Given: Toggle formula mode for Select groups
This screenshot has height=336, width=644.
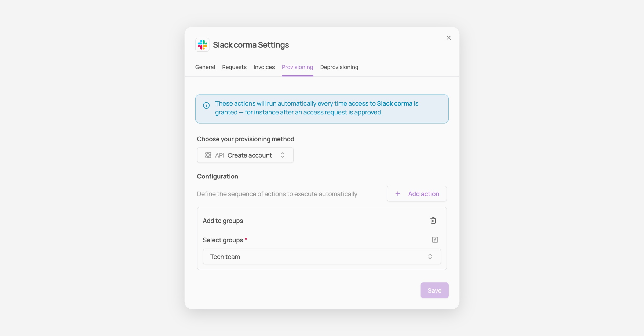Looking at the screenshot, I should coord(435,240).
